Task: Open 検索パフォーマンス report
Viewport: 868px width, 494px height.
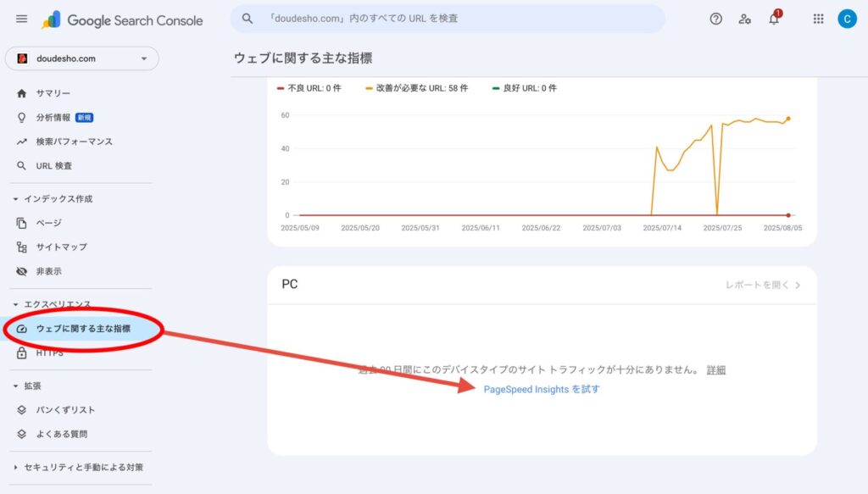Action: tap(74, 142)
